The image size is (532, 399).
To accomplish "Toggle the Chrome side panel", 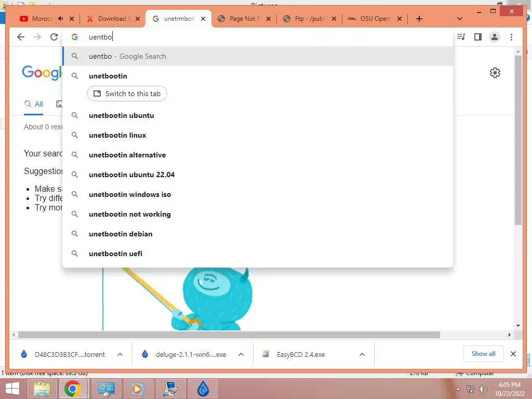I will [478, 37].
